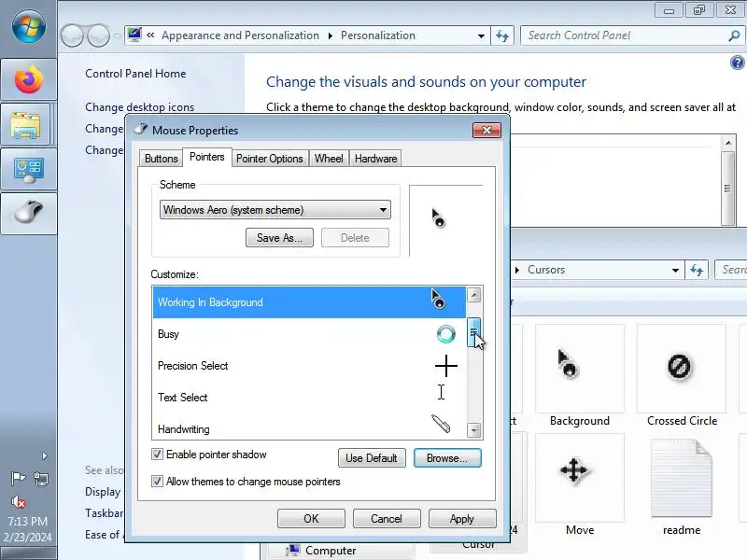Click the Mouse Properties taskbar icon
The height and width of the screenshot is (560, 747).
[x=29, y=213]
